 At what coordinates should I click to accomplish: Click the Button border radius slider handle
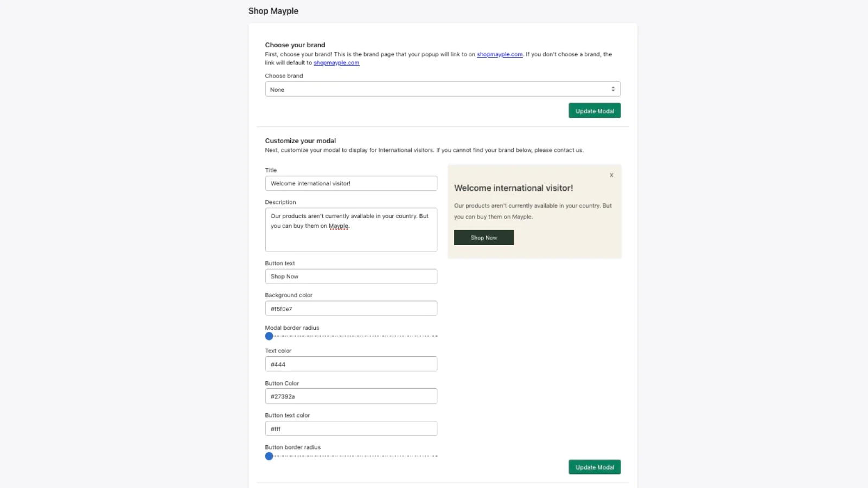coord(269,457)
